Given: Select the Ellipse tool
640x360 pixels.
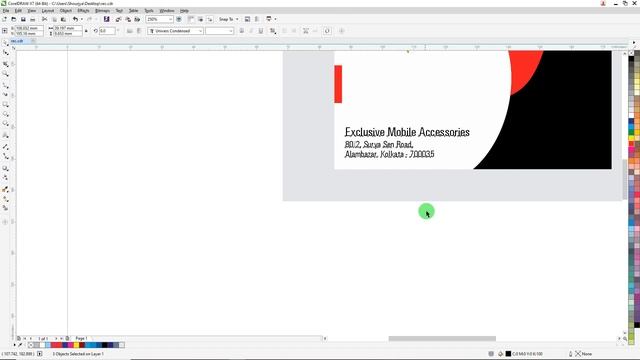Looking at the screenshot, I should click(5, 114).
